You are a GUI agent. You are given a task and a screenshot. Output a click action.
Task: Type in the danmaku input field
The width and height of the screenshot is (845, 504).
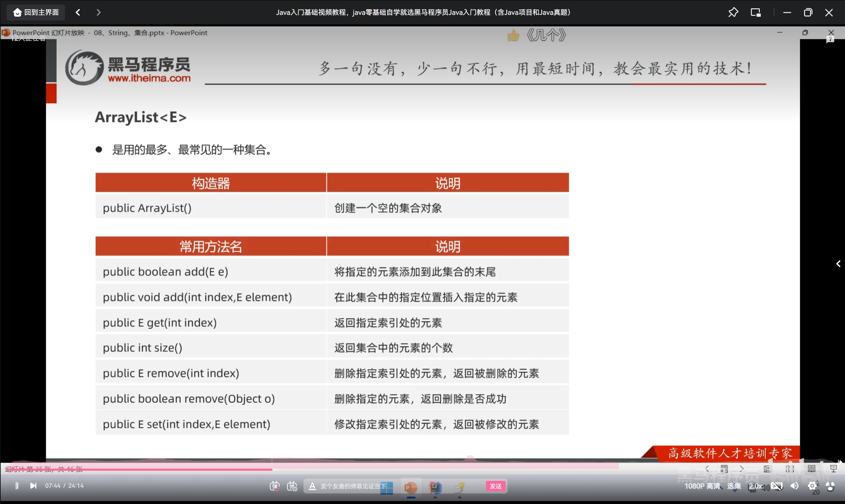(354, 486)
